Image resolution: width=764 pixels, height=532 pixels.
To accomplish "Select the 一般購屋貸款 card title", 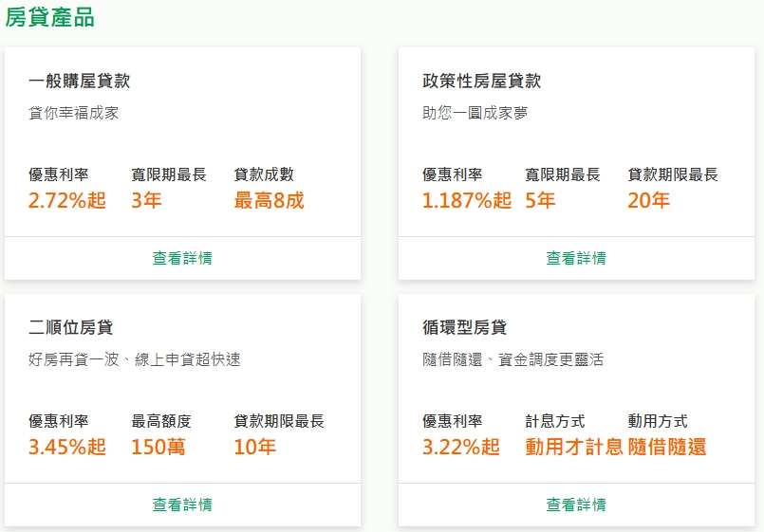I will [80, 81].
